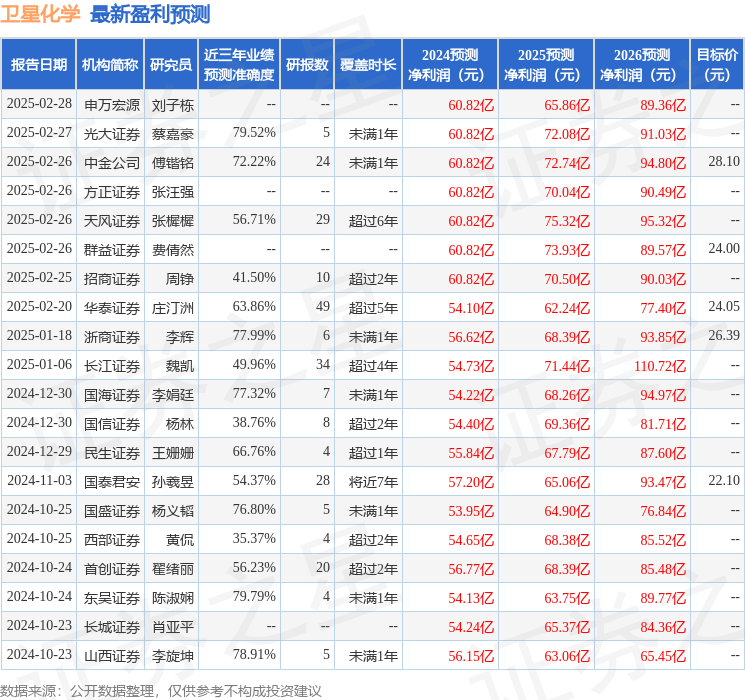
Task: Select the 中金公司 institution cell
Action: [112, 163]
